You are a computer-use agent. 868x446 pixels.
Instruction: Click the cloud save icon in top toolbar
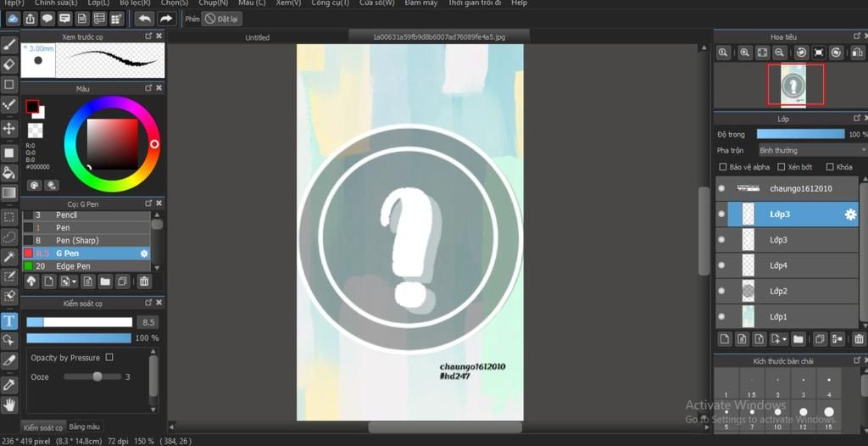pyautogui.click(x=12, y=19)
